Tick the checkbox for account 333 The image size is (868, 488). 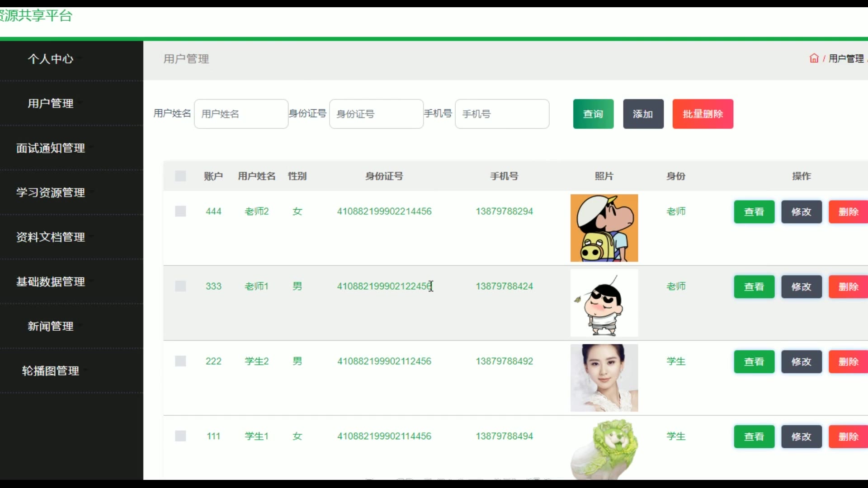click(180, 286)
